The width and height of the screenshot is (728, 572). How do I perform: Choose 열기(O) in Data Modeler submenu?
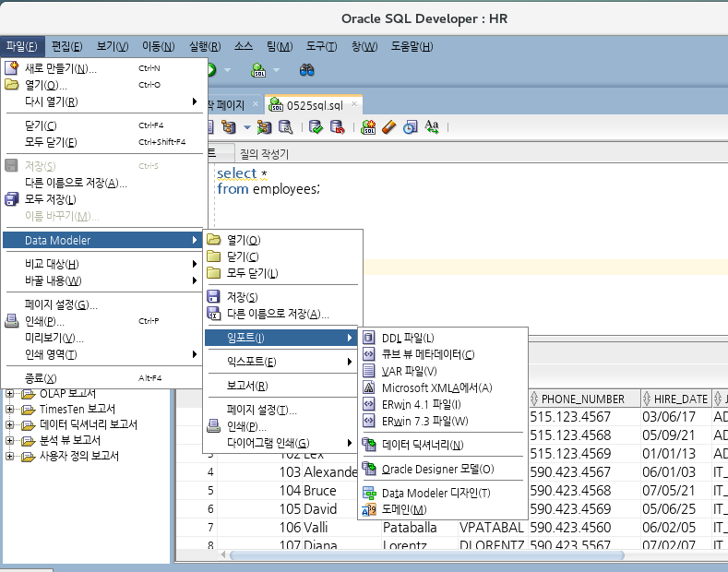click(x=281, y=240)
